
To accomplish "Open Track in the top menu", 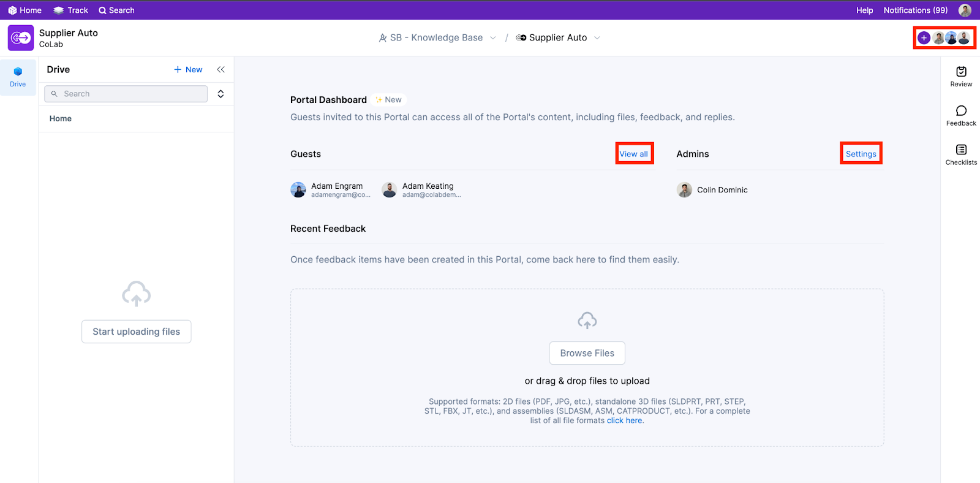I will click(71, 10).
